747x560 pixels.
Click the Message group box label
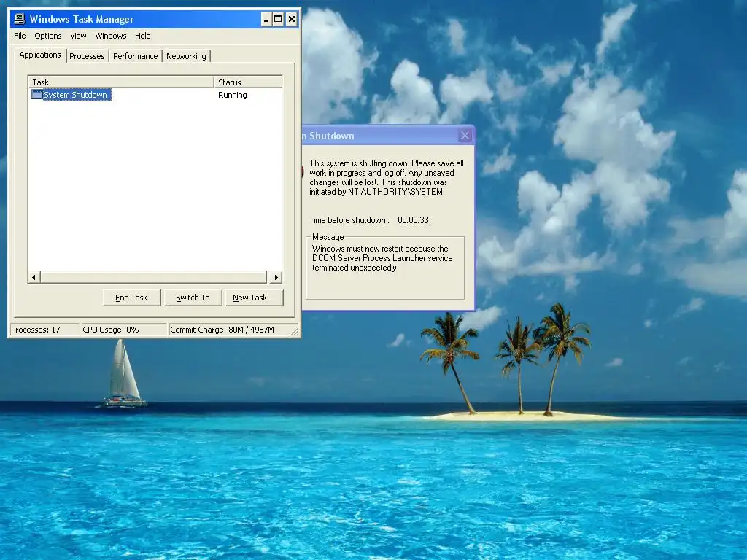(x=328, y=237)
